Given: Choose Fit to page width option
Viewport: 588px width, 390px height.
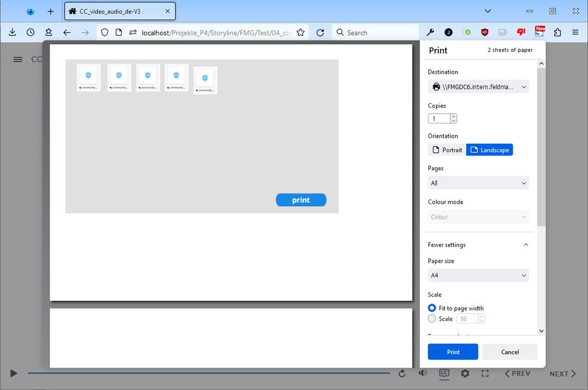Looking at the screenshot, I should [432, 308].
